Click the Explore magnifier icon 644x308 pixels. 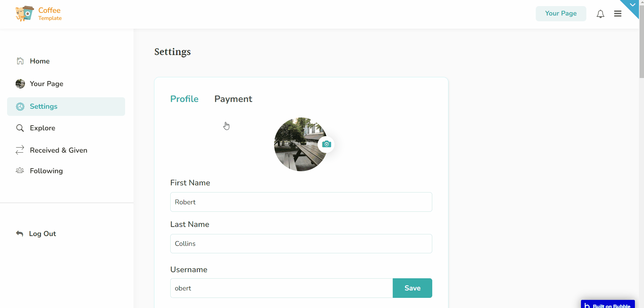tap(20, 128)
